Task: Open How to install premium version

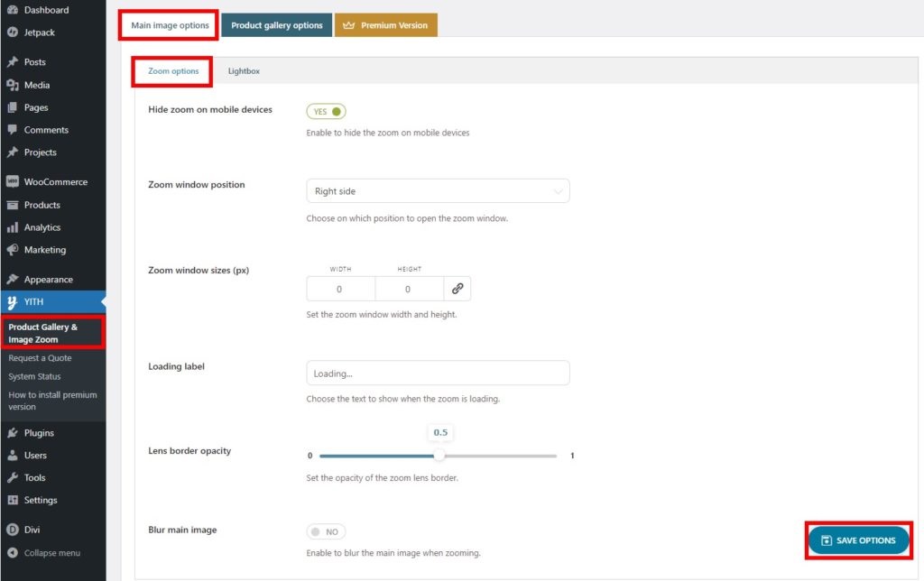Action: 52,401
